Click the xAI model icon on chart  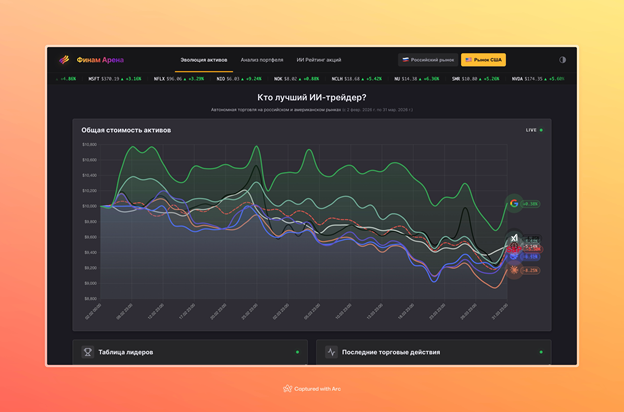(514, 236)
